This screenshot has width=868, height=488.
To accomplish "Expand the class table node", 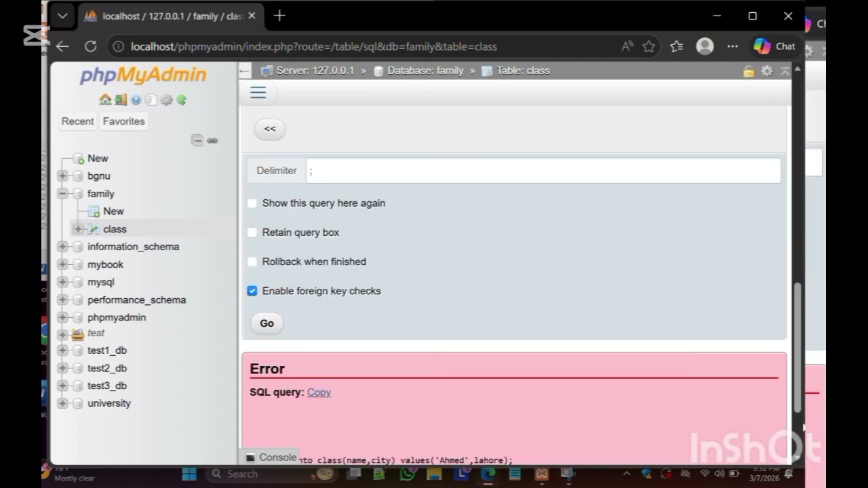I will 78,229.
